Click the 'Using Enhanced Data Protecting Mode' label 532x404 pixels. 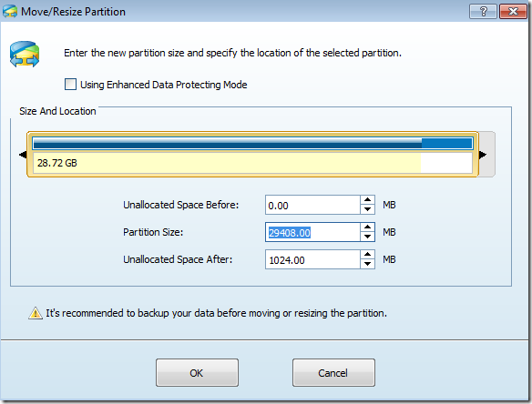point(164,85)
